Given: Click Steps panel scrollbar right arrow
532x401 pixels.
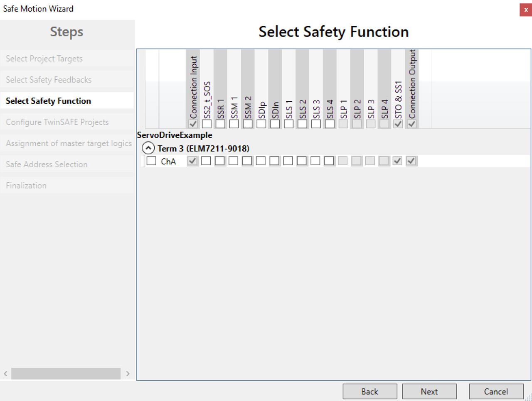Looking at the screenshot, I should [128, 374].
